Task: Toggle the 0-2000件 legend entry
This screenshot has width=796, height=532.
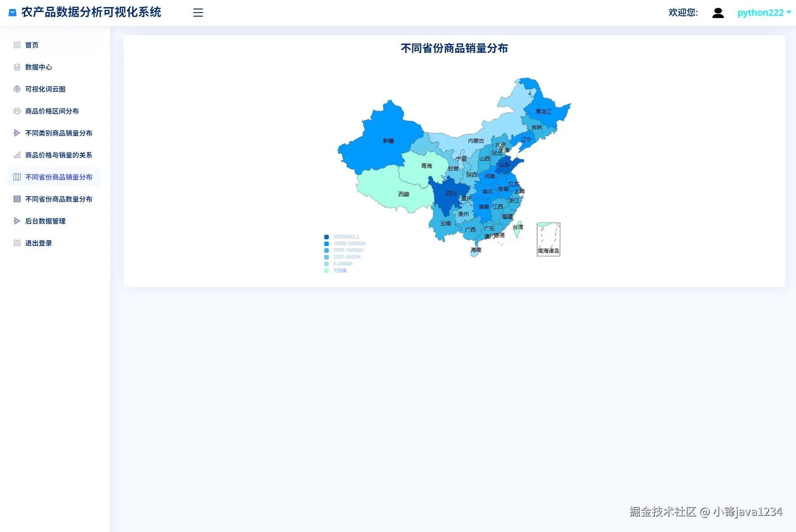Action: [339, 264]
